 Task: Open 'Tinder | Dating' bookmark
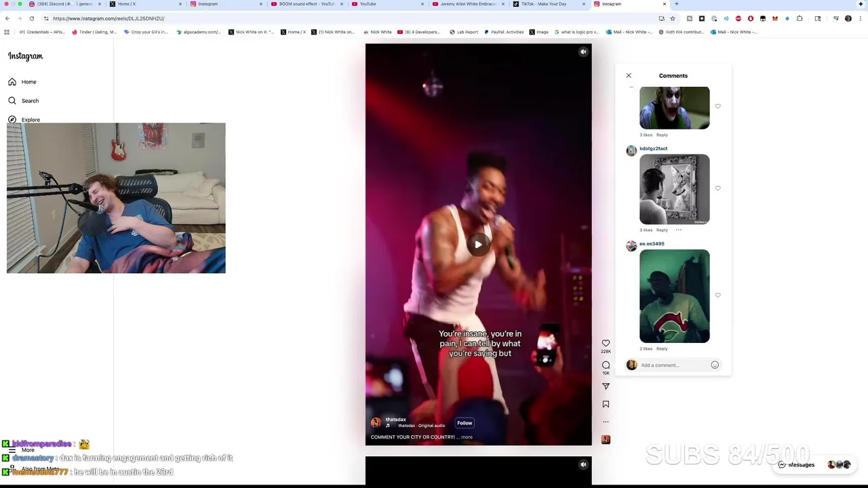94,32
